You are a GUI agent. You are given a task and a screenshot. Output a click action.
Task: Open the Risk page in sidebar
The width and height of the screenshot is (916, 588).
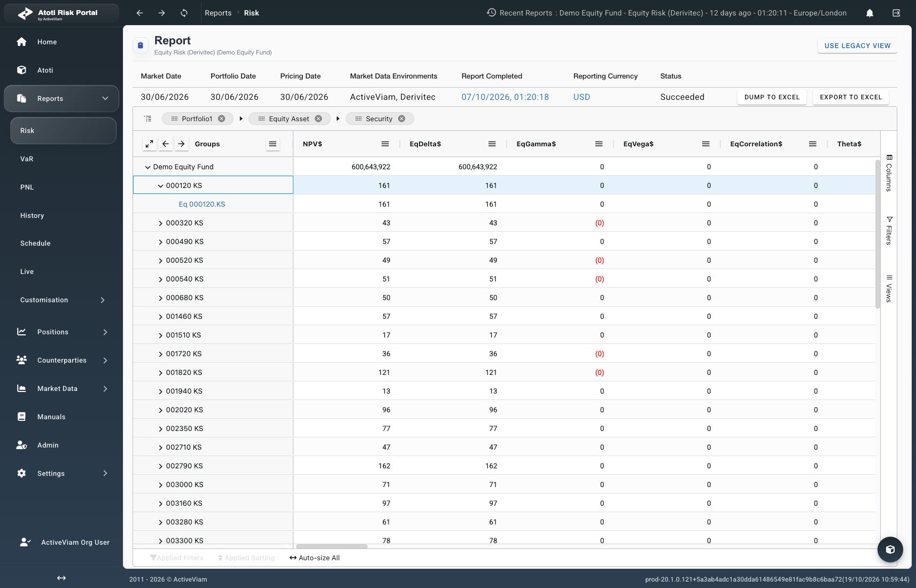(63, 131)
